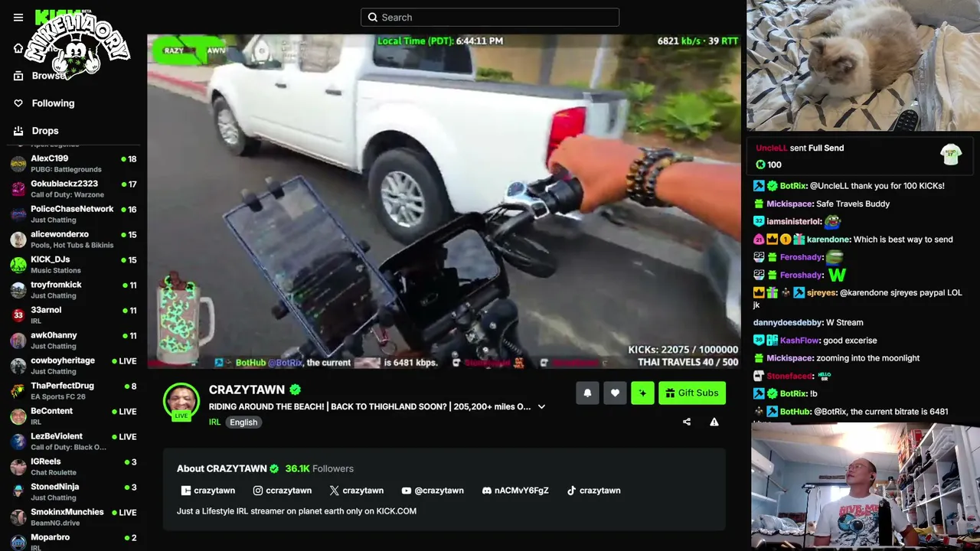Click the Instagram icon for ccrazytawn
The height and width of the screenshot is (551, 980).
[x=258, y=491]
